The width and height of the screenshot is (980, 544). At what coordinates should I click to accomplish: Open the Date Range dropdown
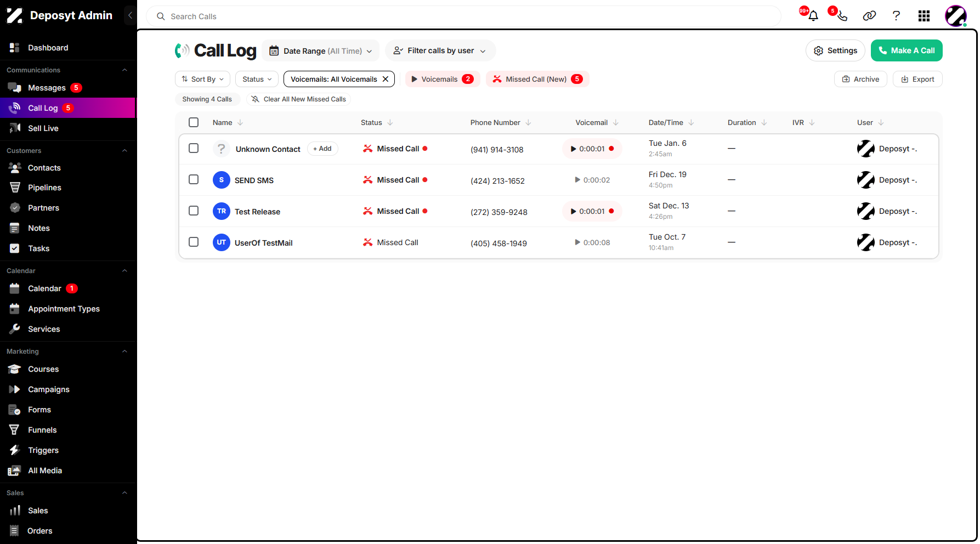pos(320,50)
